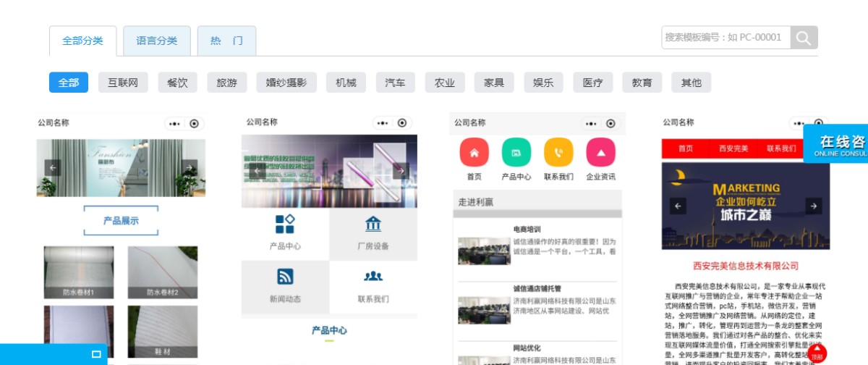Switch to the 语言分类 tab
The height and width of the screenshot is (365, 868).
coord(157,41)
